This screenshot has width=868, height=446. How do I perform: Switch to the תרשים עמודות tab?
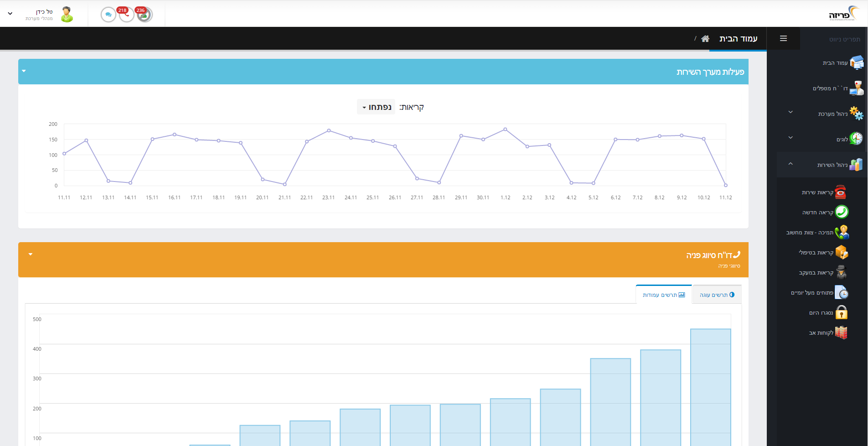click(x=664, y=295)
